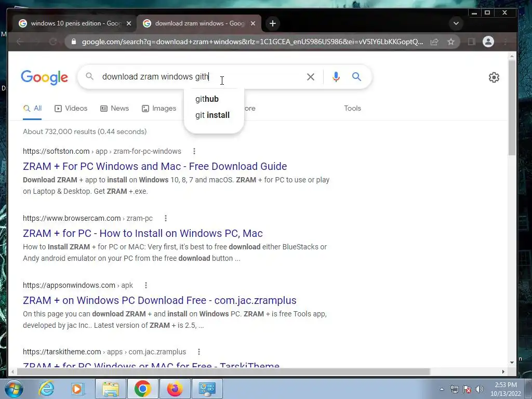Go back to the previous page
Screen dimensions: 532x399
pos(20,42)
